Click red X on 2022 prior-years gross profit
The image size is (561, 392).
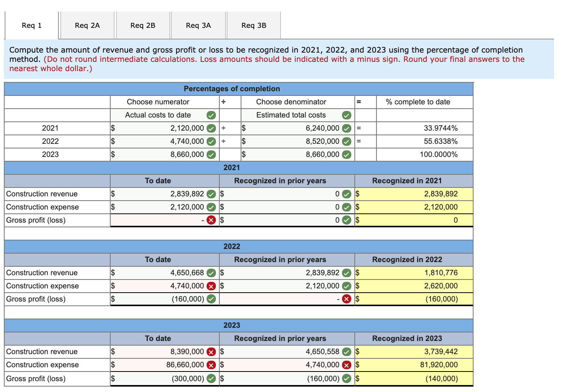tap(347, 299)
